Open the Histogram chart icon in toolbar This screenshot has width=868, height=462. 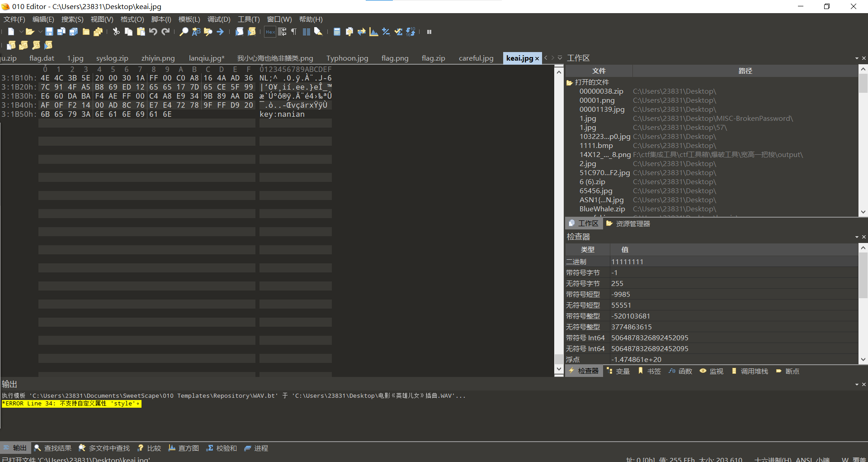tap(373, 32)
